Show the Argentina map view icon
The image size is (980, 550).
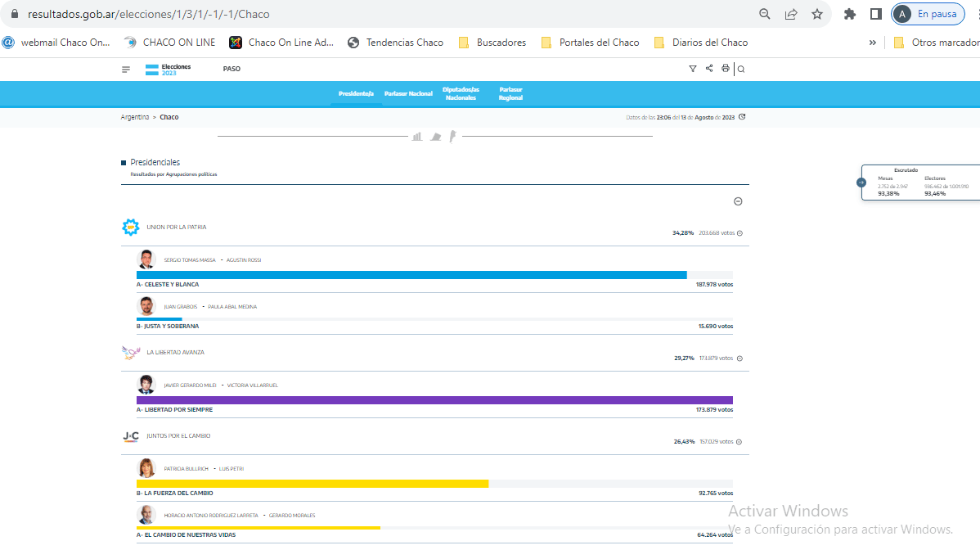(452, 136)
